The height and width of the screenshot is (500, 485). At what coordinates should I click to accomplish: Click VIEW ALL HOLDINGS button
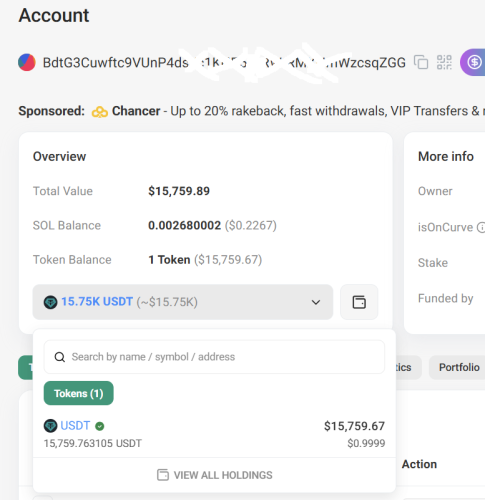pyautogui.click(x=215, y=475)
